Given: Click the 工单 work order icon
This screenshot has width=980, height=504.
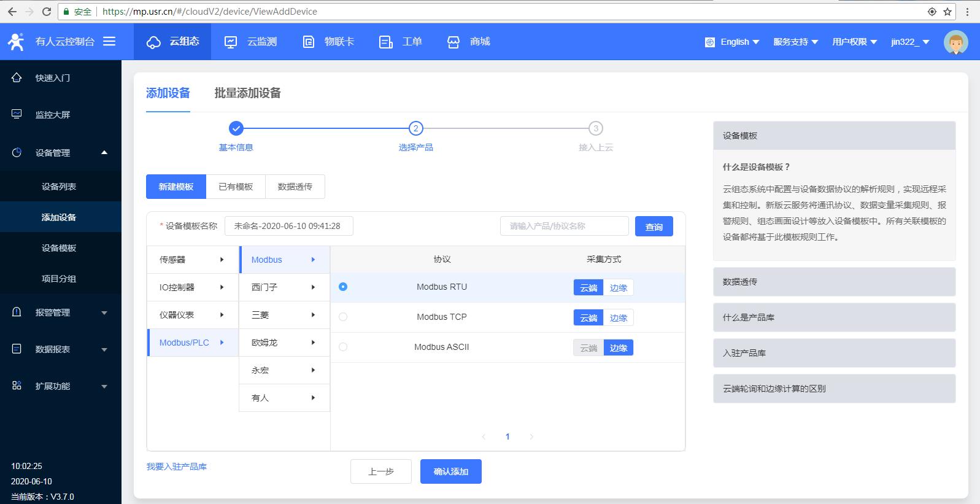Looking at the screenshot, I should (386, 42).
